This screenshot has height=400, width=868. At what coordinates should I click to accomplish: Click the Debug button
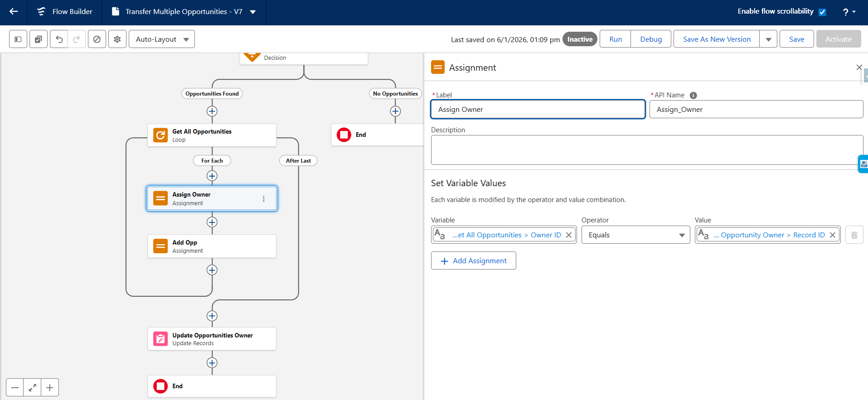click(x=650, y=39)
